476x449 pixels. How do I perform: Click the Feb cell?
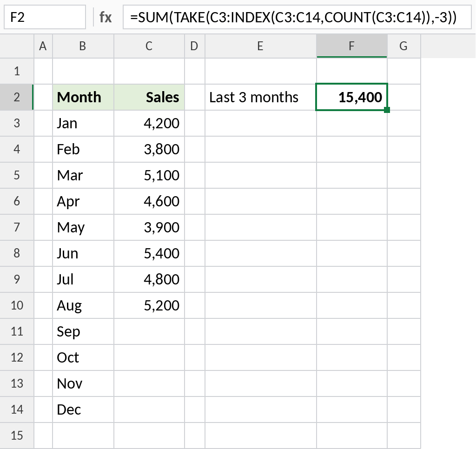83,149
